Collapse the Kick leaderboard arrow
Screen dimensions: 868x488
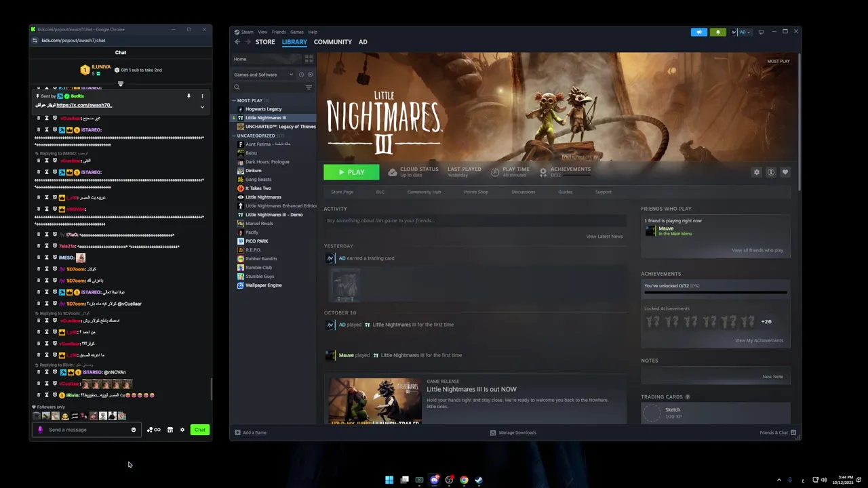121,84
